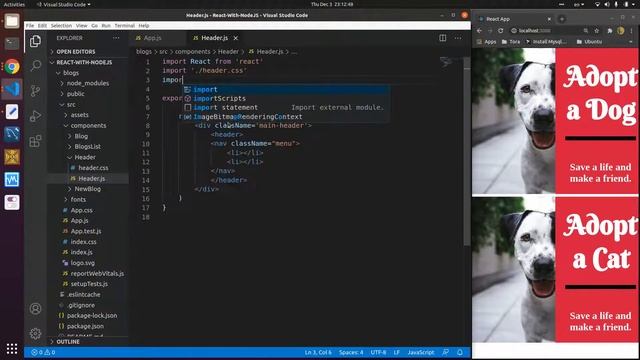The image size is (640, 360).
Task: Expand the OUTLINE section
Action: (x=68, y=342)
